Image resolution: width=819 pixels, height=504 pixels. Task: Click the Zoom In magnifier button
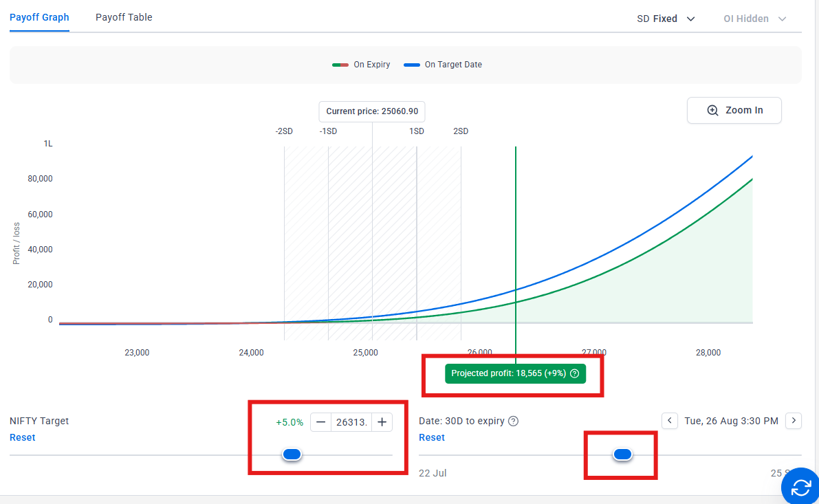(734, 110)
